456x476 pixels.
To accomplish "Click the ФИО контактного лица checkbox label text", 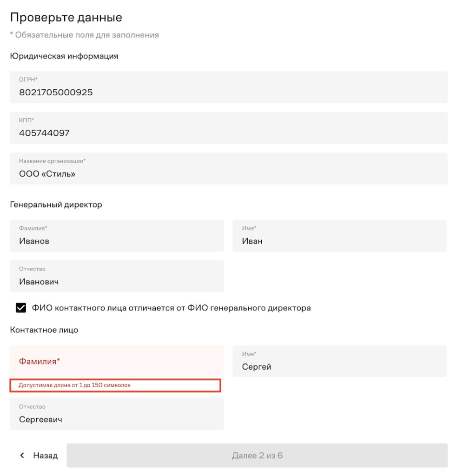I will coord(171,308).
